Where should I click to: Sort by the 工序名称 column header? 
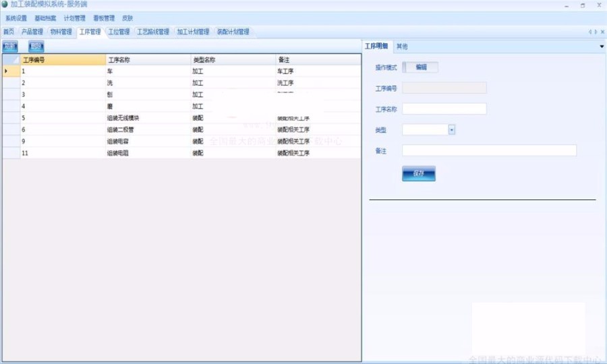148,60
